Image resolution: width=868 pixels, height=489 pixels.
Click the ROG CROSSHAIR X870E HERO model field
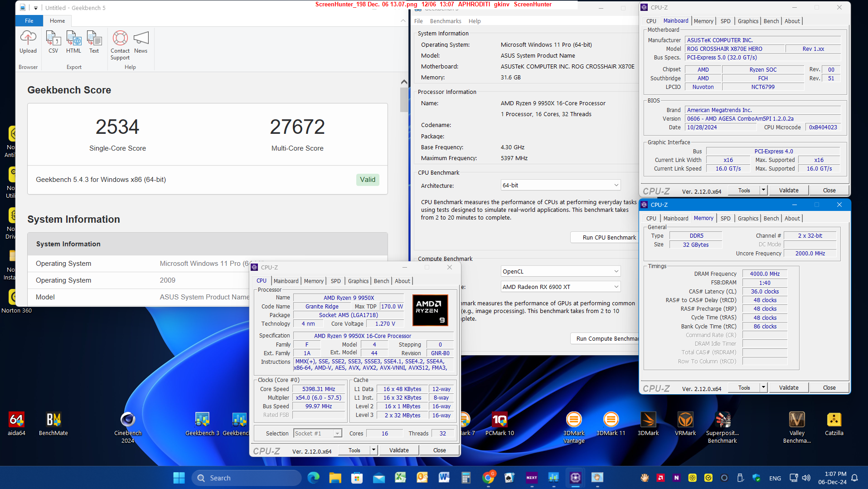(734, 49)
